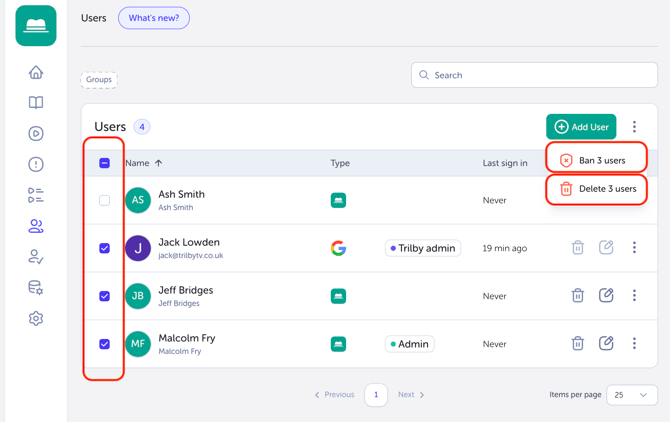Click the Google type icon for Jack Lowden
Image resolution: width=670 pixels, height=422 pixels.
tap(338, 248)
